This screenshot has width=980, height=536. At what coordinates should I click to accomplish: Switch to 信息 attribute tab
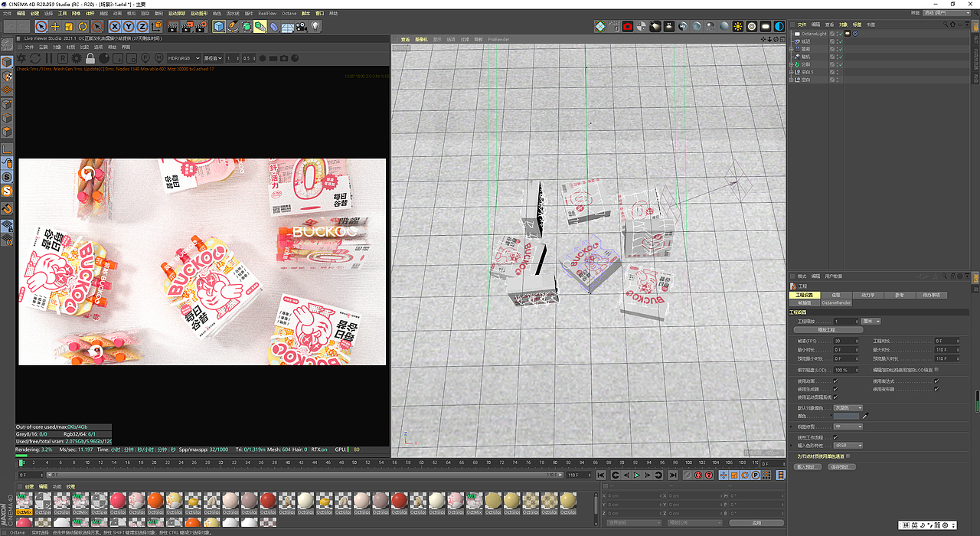[x=836, y=295]
